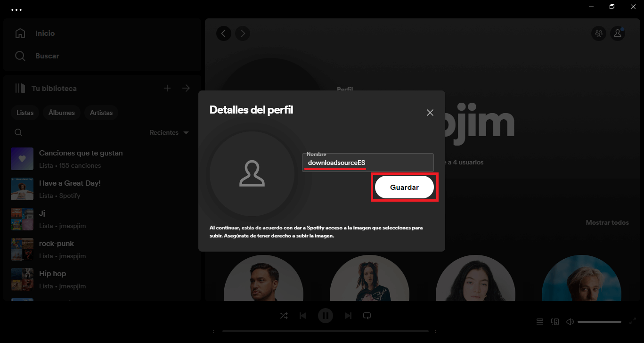Open friend activity icon
The height and width of the screenshot is (343, 644).
click(599, 33)
